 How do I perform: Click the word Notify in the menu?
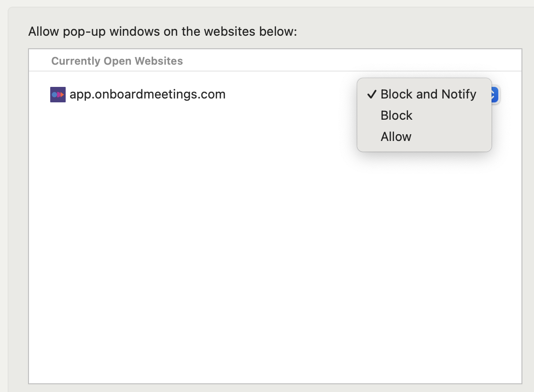pyautogui.click(x=458, y=94)
